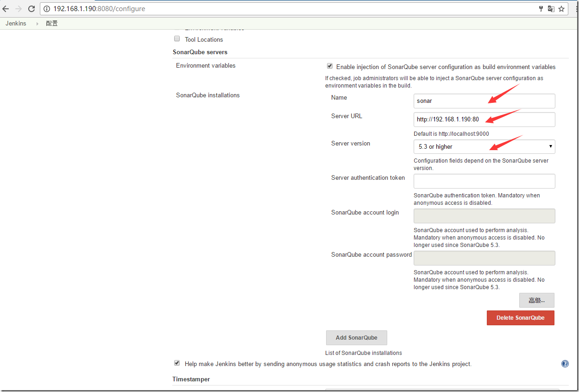Screen dimensions: 579x392
Task: Bookmark this page with star icon
Action: click(x=561, y=9)
